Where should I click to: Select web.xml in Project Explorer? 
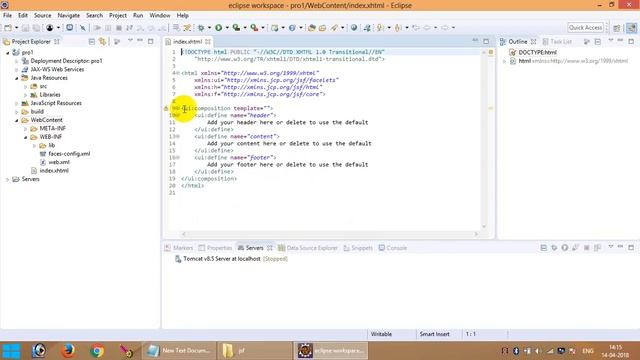click(59, 162)
